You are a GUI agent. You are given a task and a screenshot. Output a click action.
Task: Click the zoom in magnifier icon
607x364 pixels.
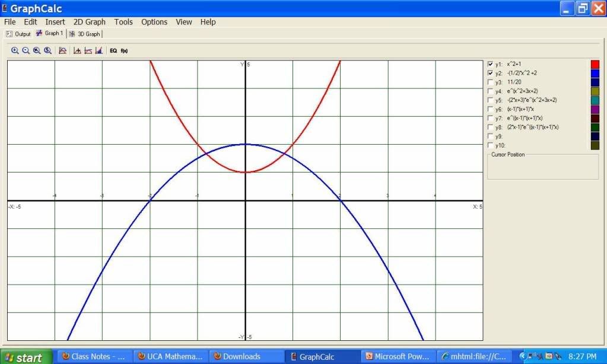15,50
